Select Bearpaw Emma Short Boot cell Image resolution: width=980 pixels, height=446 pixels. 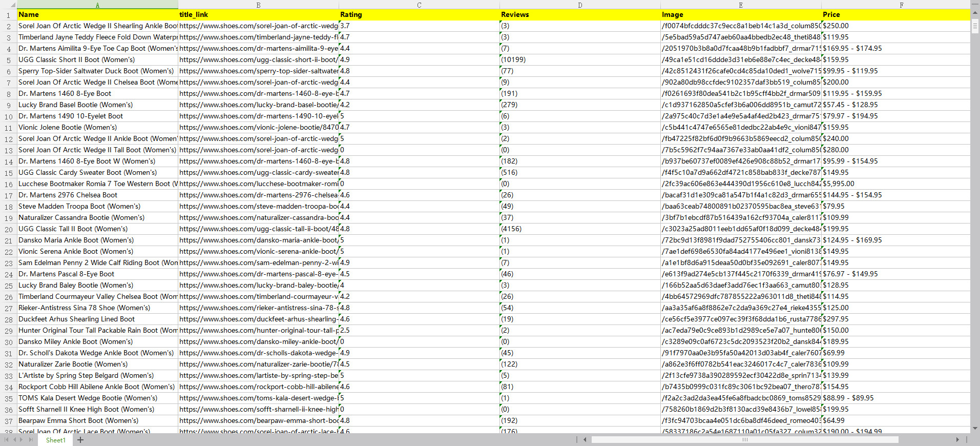(x=97, y=421)
